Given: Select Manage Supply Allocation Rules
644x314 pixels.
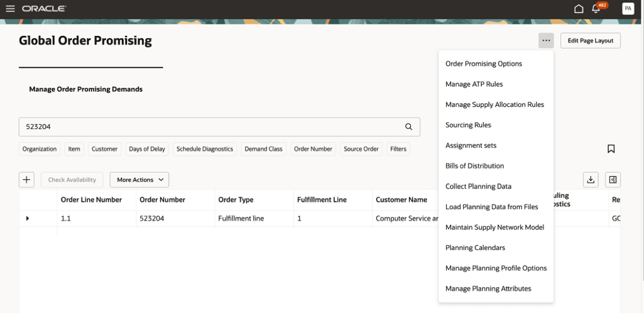Looking at the screenshot, I should pos(496,105).
